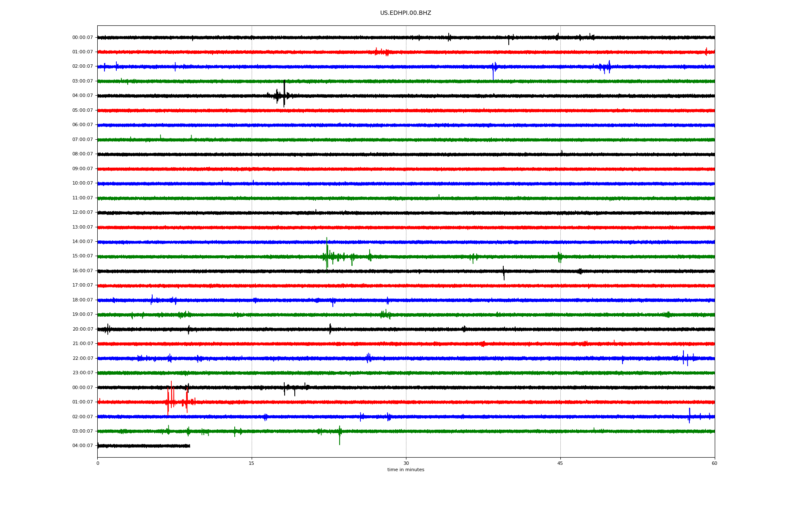This screenshot has width=812, height=508.
Task: Select the 11:00:07 row label
Action: [x=82, y=198]
